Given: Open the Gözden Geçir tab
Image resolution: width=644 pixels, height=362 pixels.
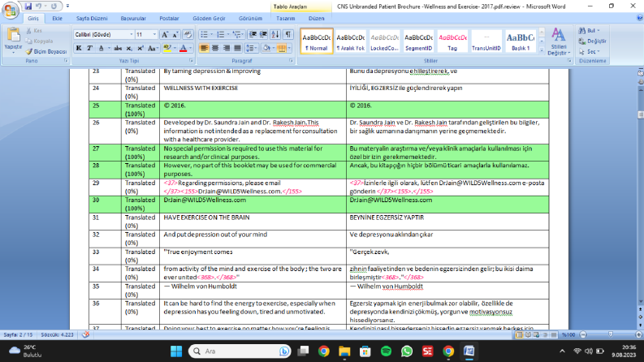Looking at the screenshot, I should click(x=209, y=19).
